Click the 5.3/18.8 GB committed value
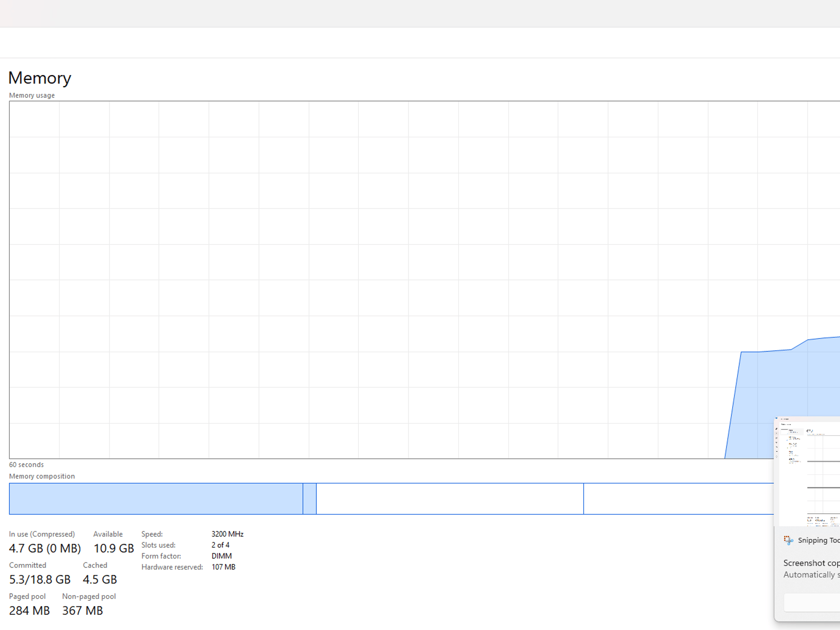 point(40,580)
